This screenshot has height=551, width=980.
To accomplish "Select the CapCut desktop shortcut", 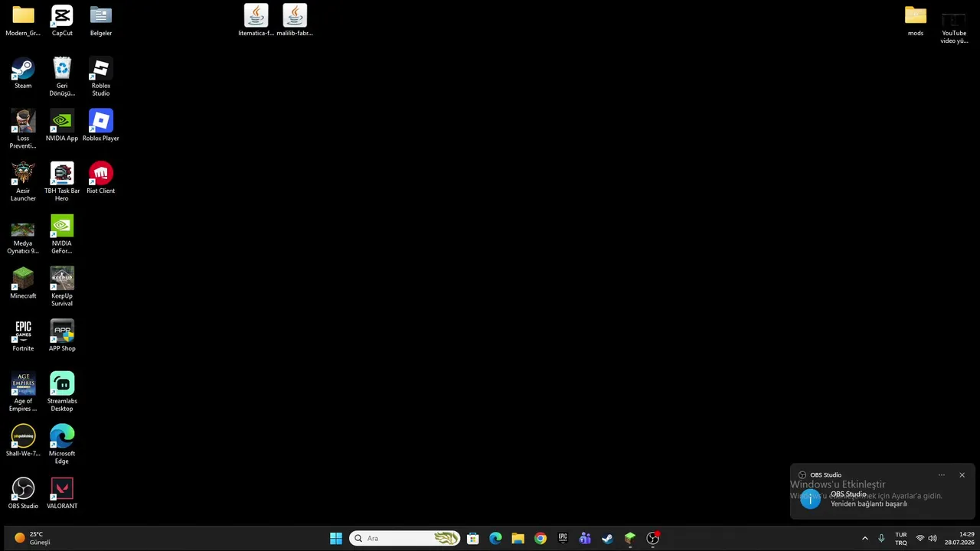I will [62, 21].
